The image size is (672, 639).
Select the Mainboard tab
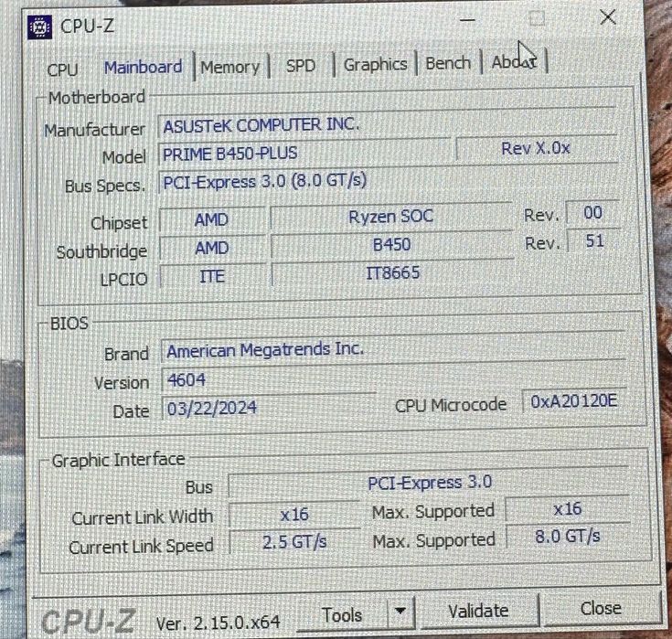(x=144, y=68)
